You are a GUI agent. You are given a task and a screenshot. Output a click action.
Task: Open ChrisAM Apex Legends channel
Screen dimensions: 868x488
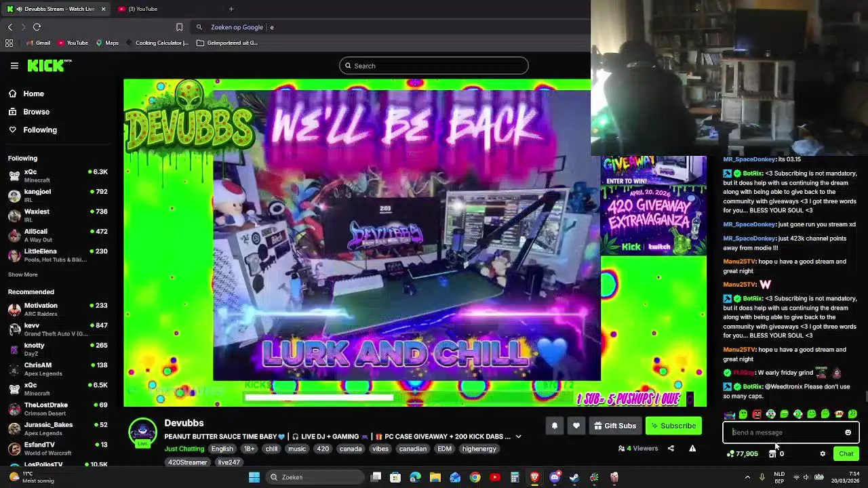point(58,369)
